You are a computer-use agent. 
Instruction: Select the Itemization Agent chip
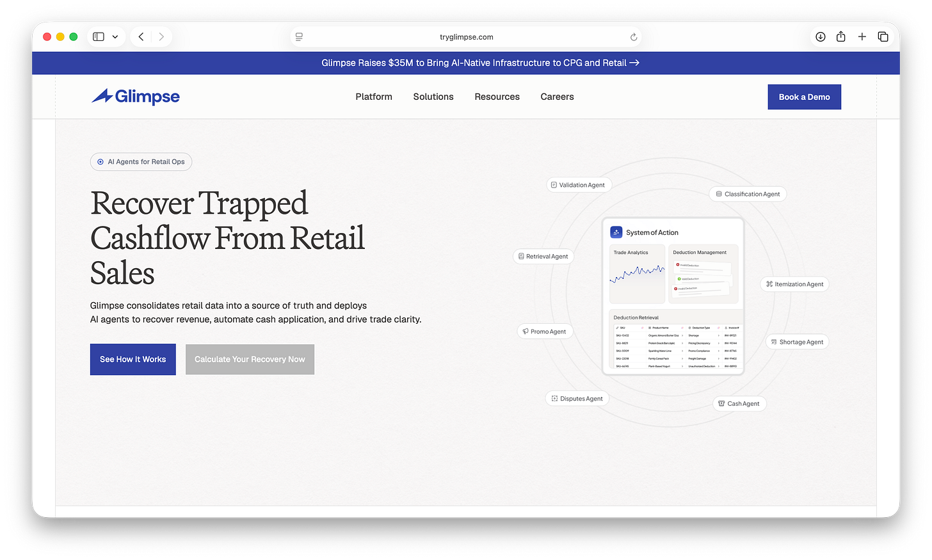click(x=794, y=284)
